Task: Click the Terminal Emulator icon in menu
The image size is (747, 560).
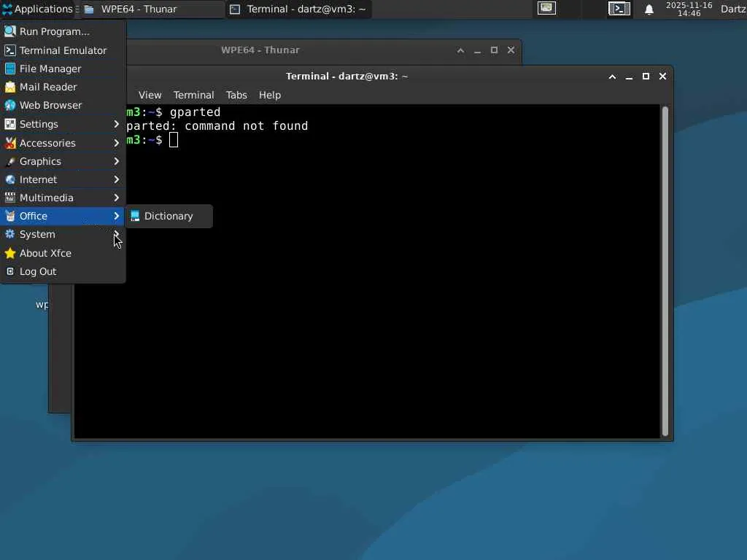Action: click(x=10, y=50)
